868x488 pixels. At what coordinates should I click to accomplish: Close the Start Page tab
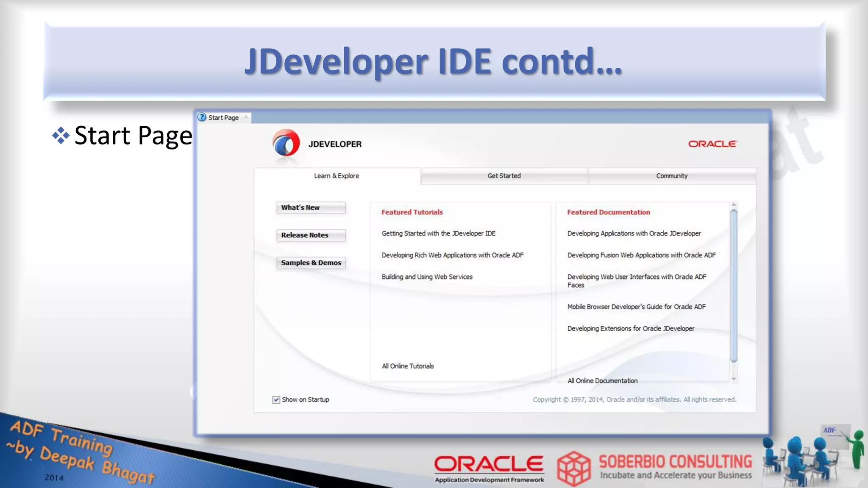[x=246, y=117]
